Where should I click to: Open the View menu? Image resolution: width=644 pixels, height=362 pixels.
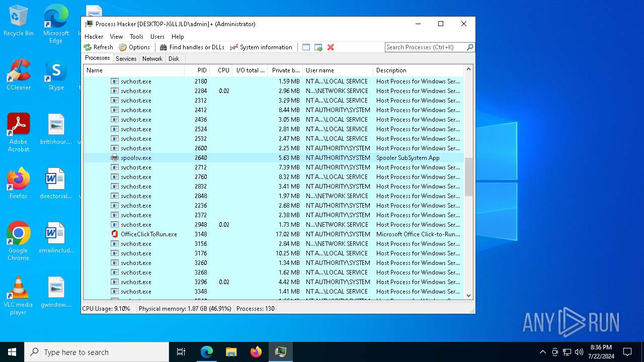click(116, 37)
